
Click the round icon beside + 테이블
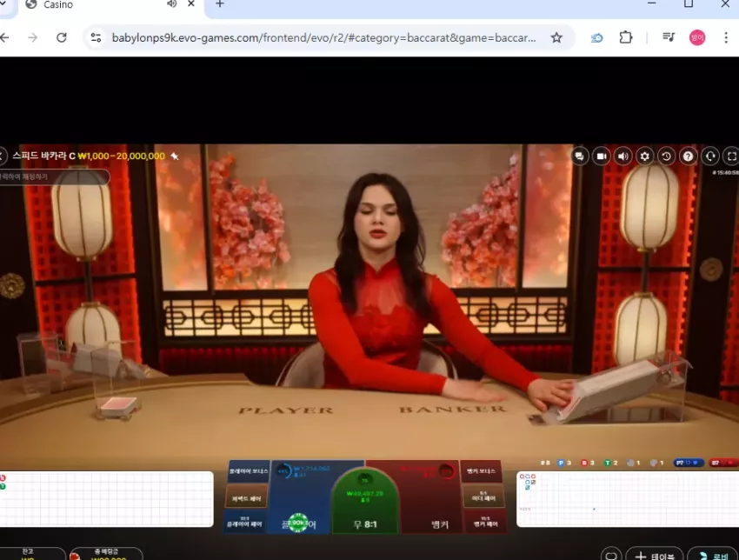[x=611, y=555]
